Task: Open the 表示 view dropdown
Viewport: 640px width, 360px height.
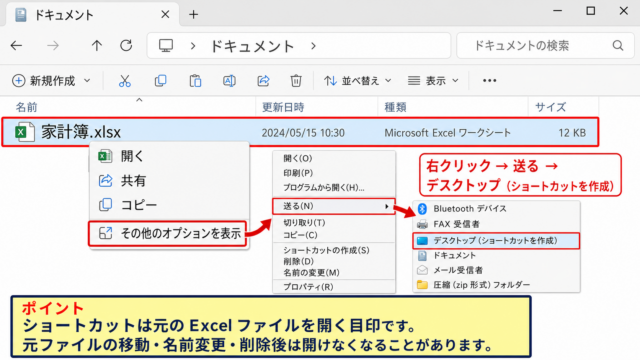Action: point(433,81)
